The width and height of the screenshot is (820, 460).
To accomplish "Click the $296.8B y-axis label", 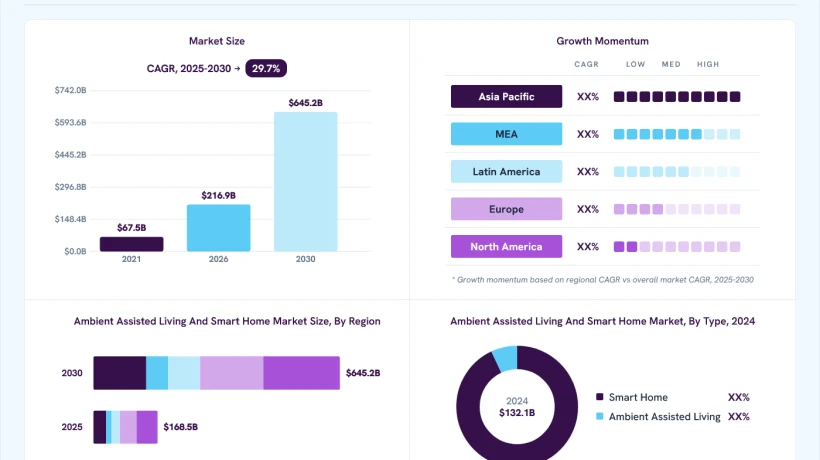I will (70, 187).
